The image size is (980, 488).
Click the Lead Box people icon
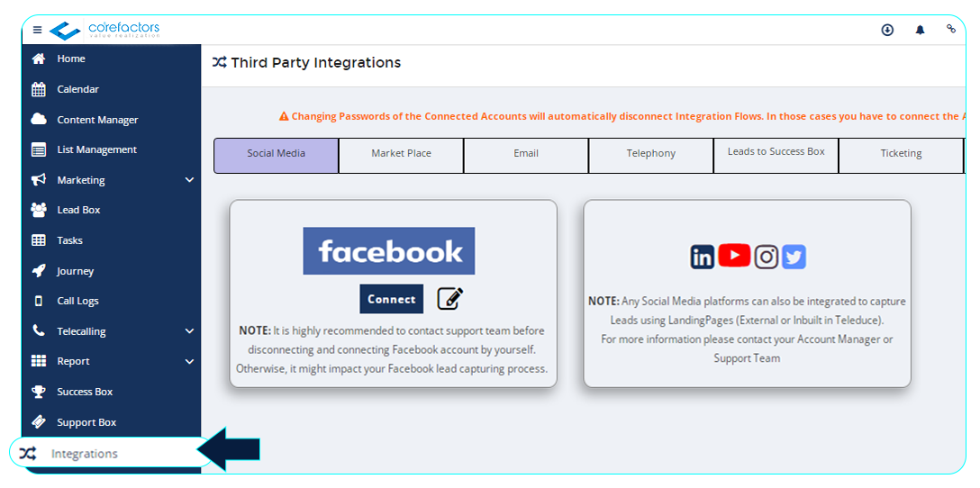(39, 210)
